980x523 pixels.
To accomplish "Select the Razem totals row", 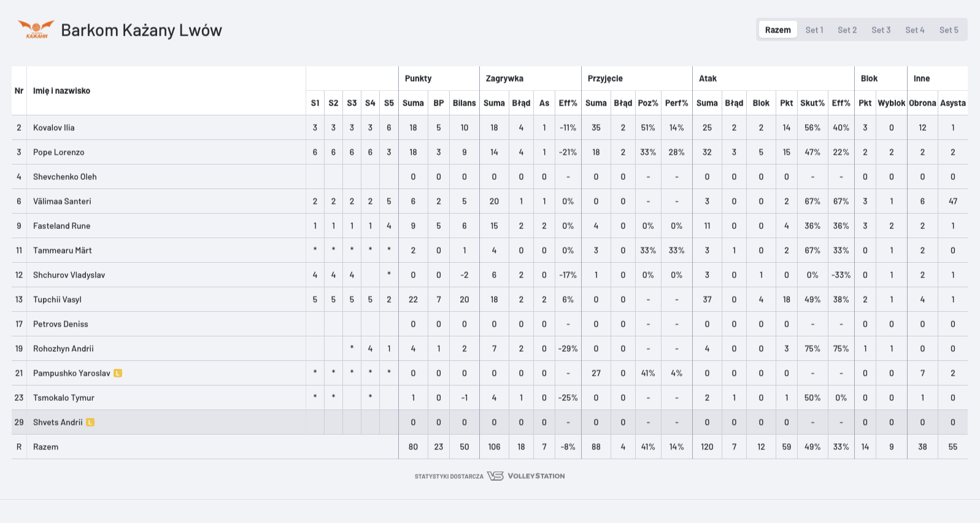I will [490, 447].
